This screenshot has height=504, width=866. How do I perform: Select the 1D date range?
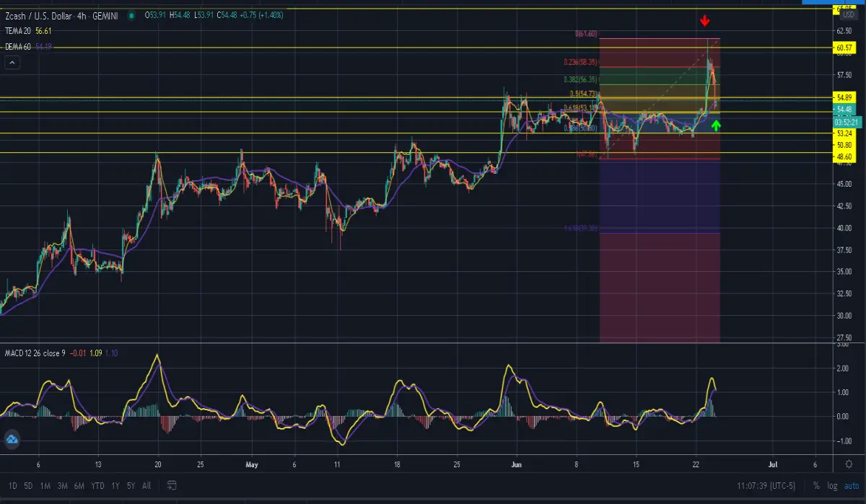coord(12,485)
